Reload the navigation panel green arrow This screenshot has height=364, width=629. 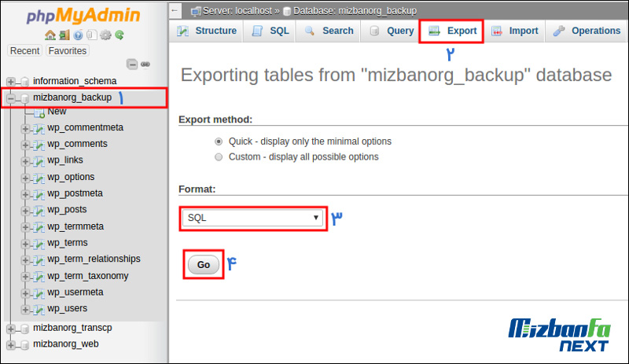pos(120,35)
